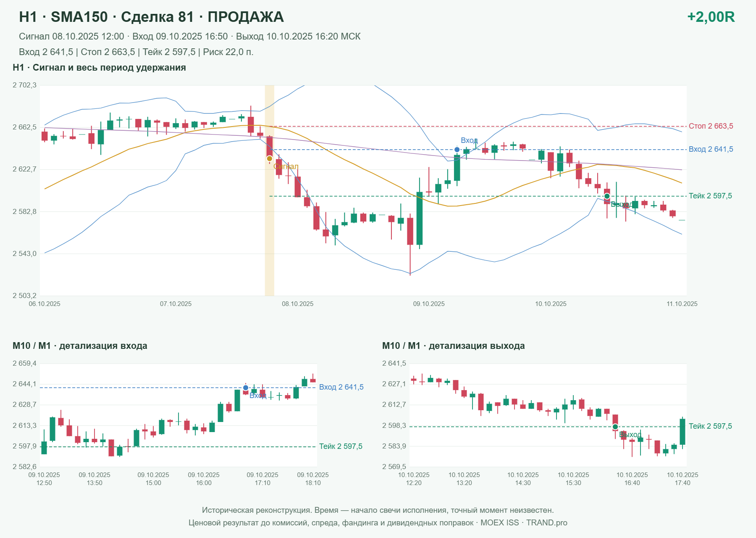Viewport: 756px width, 538px height.
Task: Click the '11.10.2025' date on the H1 axis
Action: pos(682,304)
